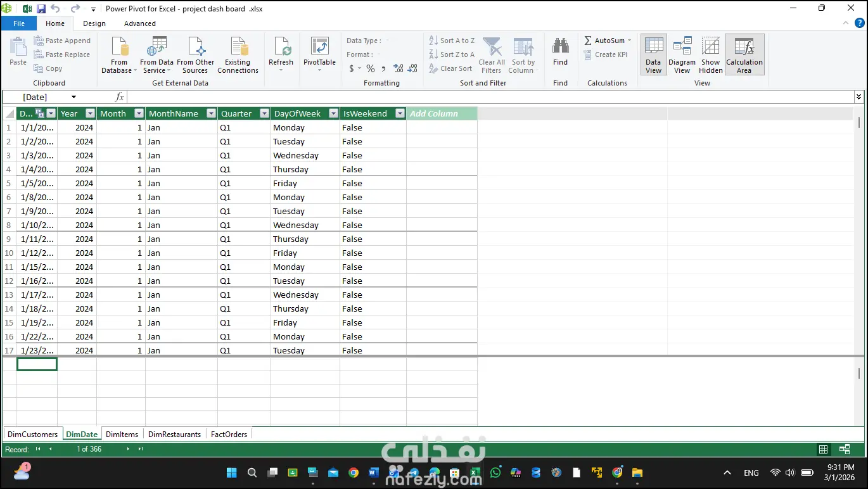The image size is (868, 489).
Task: Expand the [Date] name box dropdown
Action: pos(73,97)
